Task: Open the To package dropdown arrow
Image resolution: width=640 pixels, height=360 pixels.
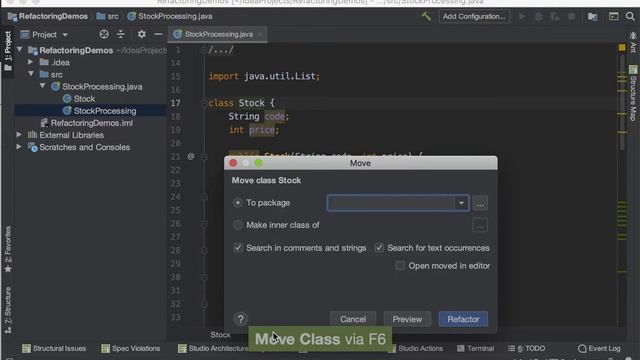Action: pos(461,203)
